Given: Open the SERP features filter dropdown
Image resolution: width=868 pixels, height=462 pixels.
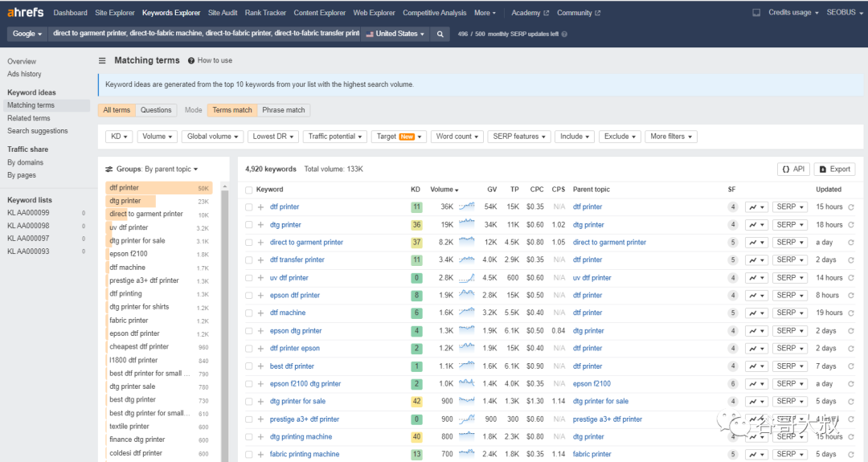Looking at the screenshot, I should point(519,137).
